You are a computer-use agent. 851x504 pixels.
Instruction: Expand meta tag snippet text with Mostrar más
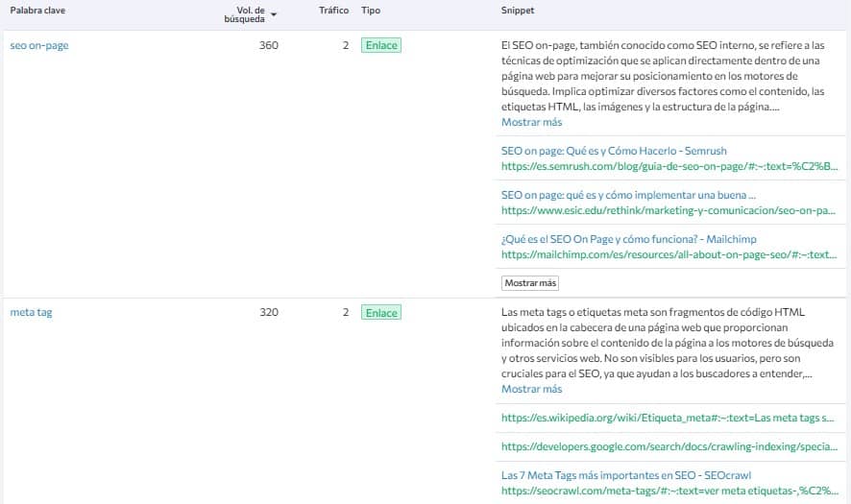531,389
